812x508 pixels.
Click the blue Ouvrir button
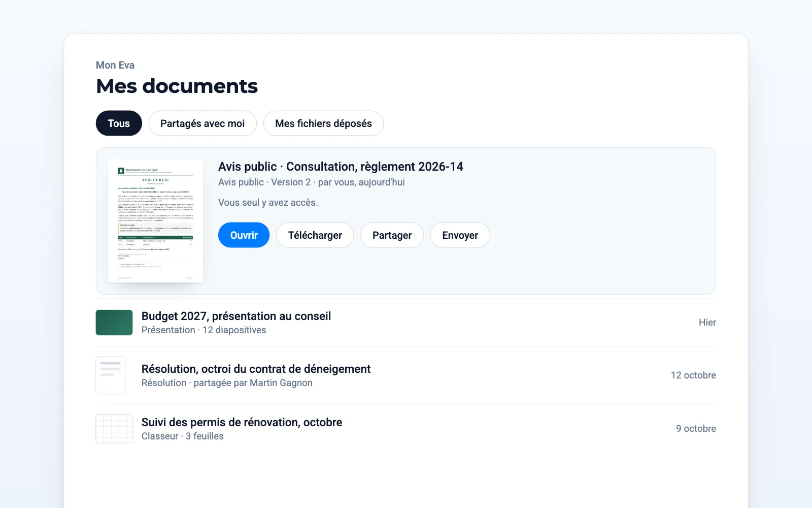[244, 235]
